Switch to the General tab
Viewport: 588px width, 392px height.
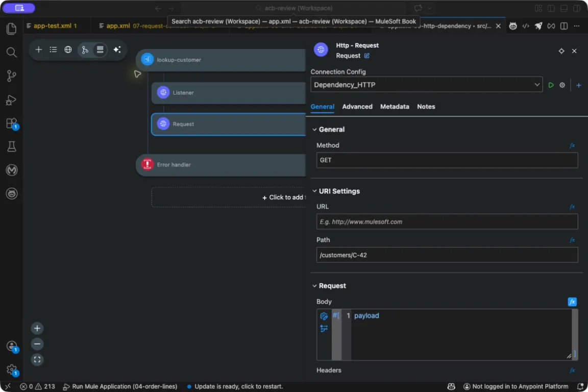click(x=323, y=107)
